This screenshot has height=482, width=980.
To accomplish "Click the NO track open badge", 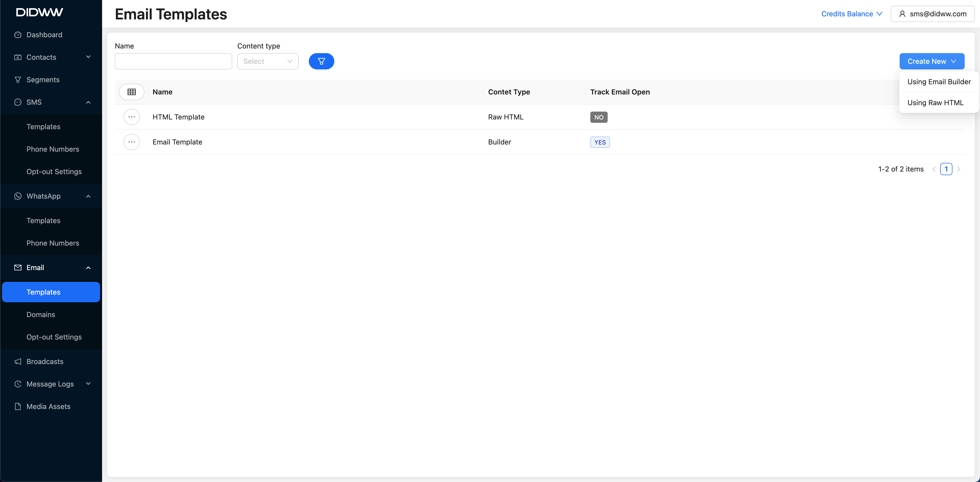I will (x=599, y=117).
